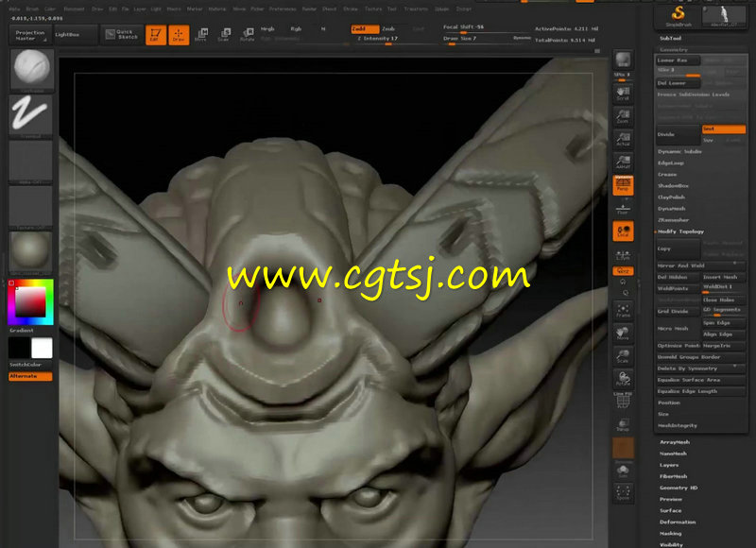Toggle Draw mode
The image size is (756, 548).
point(179,35)
